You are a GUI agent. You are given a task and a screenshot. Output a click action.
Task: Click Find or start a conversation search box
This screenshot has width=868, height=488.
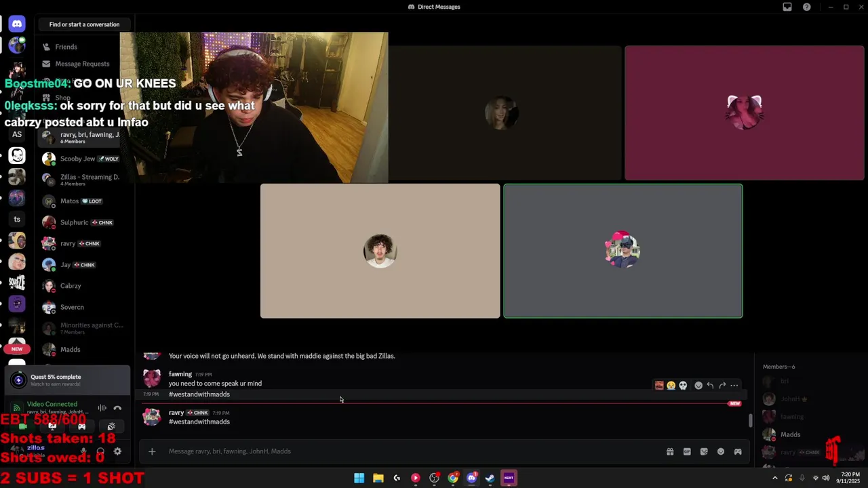tap(84, 24)
